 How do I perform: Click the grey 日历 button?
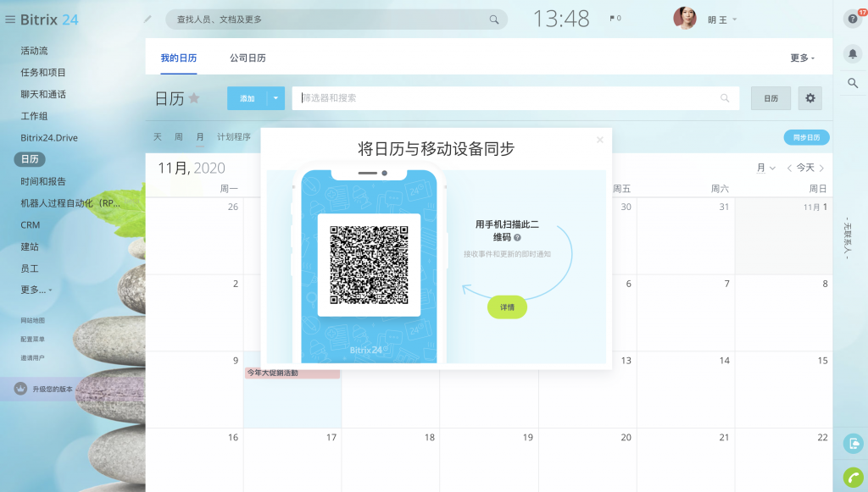coord(771,98)
